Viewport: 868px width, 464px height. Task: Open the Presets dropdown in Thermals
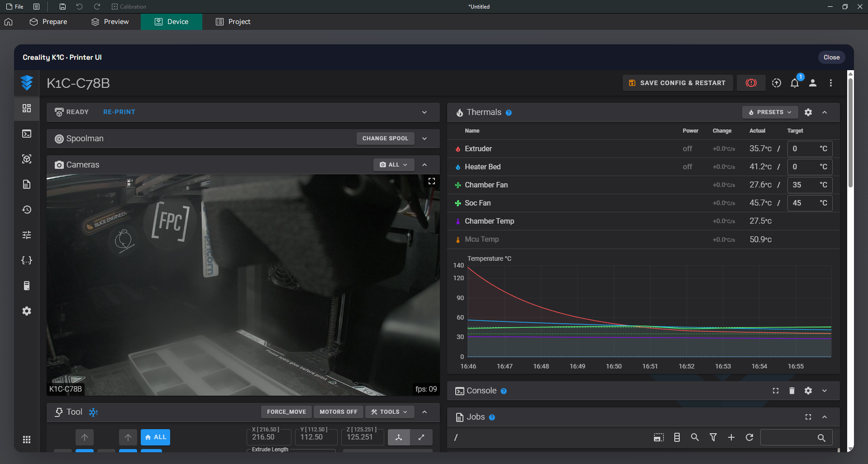[x=770, y=112]
